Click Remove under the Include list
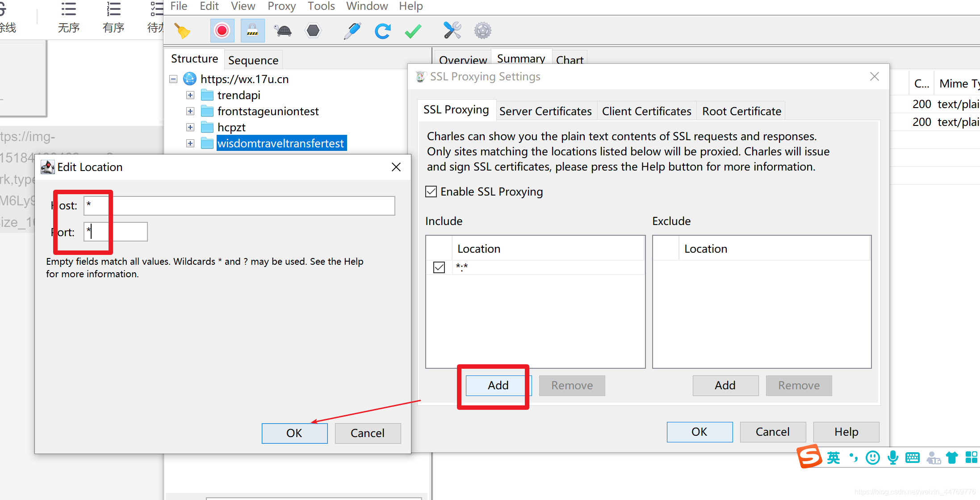Image resolution: width=980 pixels, height=500 pixels. 572,385
